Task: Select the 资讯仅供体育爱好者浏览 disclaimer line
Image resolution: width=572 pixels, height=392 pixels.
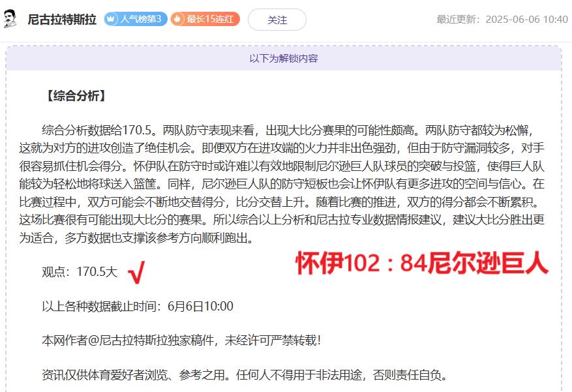Action: (x=245, y=375)
